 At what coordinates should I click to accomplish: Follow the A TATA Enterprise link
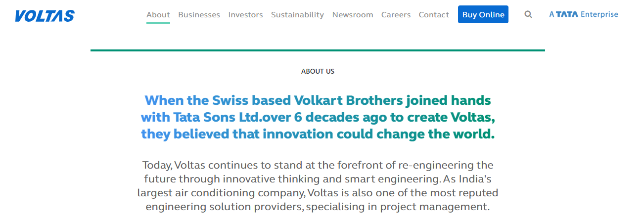584,14
